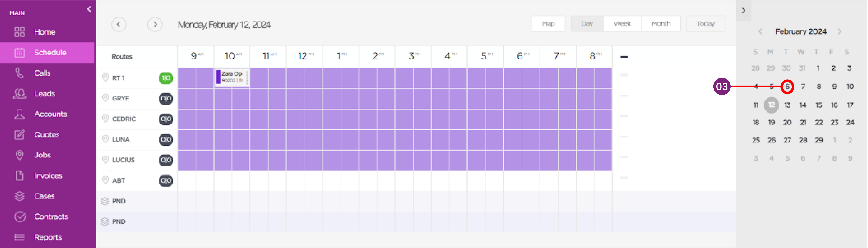Toggle the 0|0 badge on the LUNA route
Screen dimensions: 868x248
pos(166,139)
